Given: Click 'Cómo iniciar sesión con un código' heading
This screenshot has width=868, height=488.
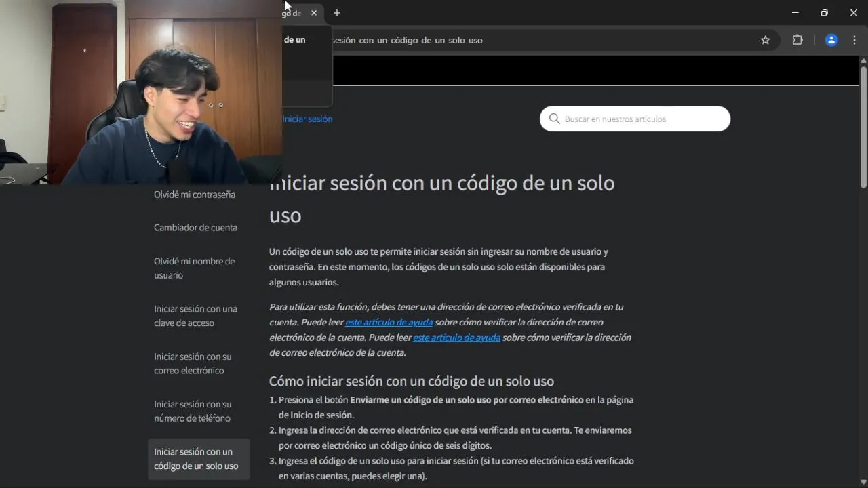Looking at the screenshot, I should (x=412, y=381).
